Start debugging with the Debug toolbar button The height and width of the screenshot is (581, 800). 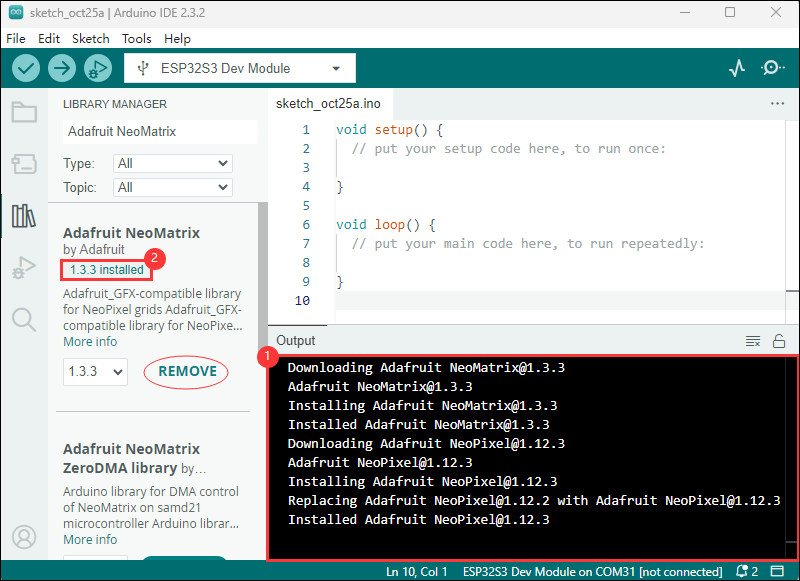[x=98, y=68]
